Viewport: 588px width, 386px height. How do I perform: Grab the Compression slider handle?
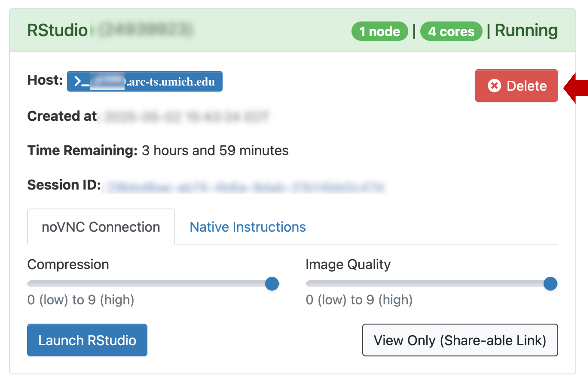[272, 283]
